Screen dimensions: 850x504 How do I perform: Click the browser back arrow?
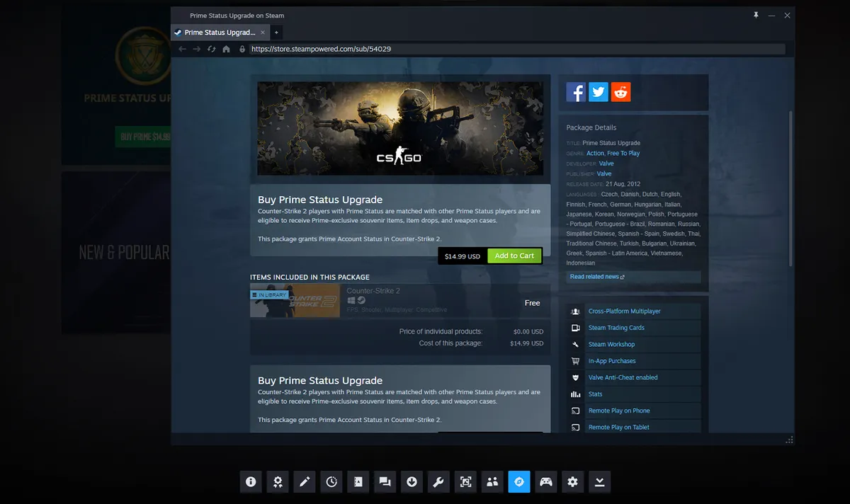(x=182, y=49)
